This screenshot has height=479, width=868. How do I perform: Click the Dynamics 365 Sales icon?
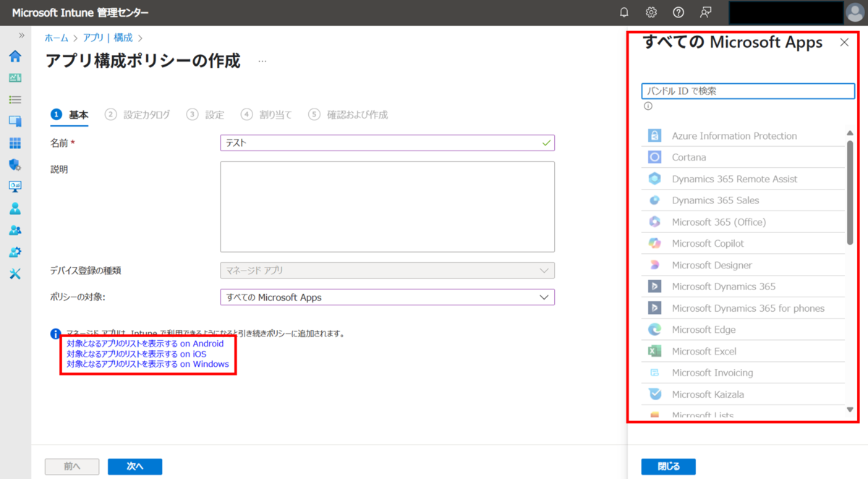[655, 200]
